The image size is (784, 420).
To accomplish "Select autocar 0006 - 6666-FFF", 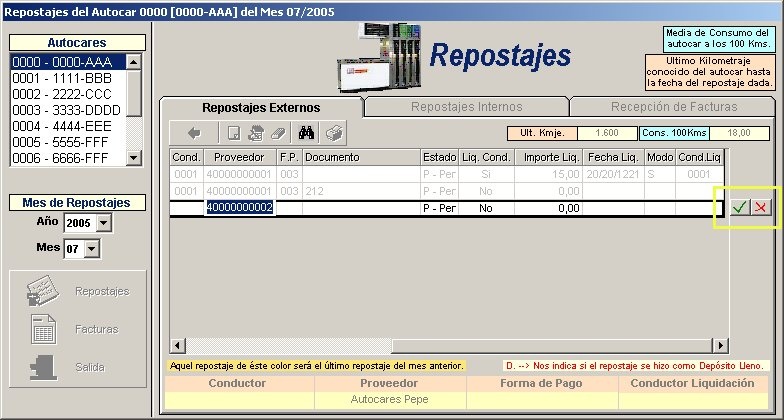I will (68, 158).
